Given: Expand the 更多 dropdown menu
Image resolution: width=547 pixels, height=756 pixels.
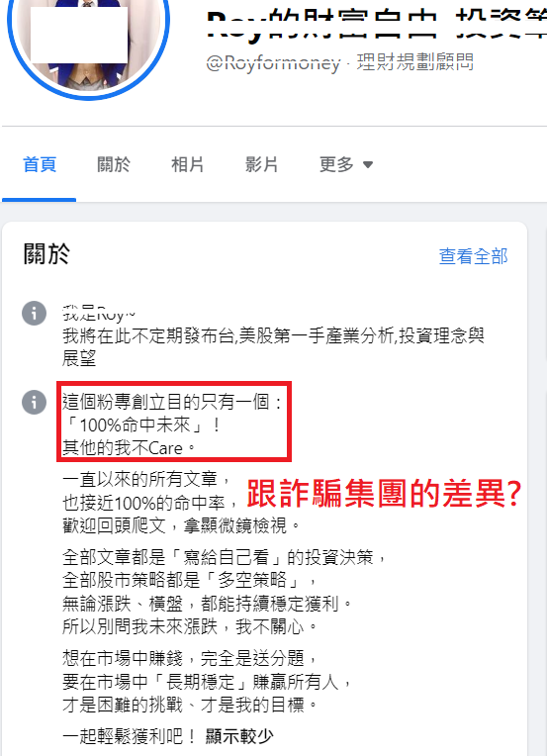Looking at the screenshot, I should (346, 165).
